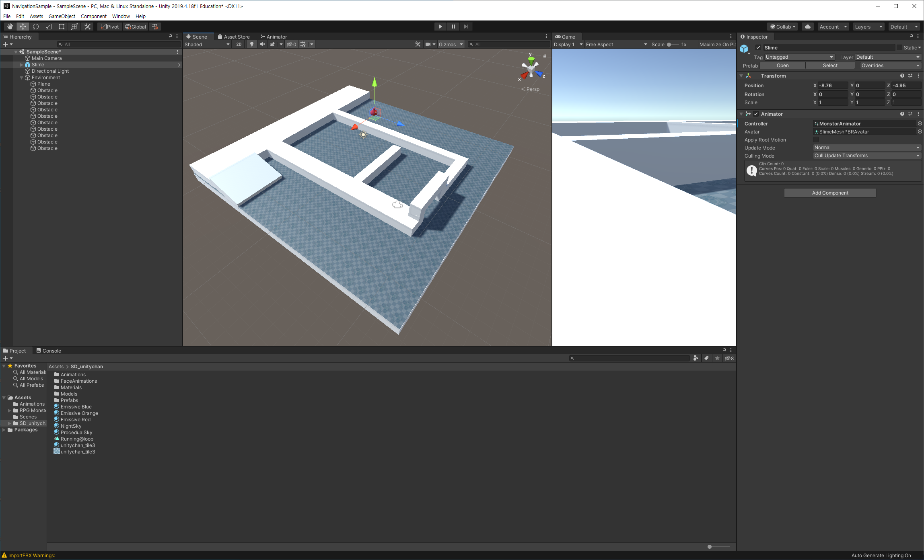Enable Apply Root Motion checkbox

click(x=816, y=139)
